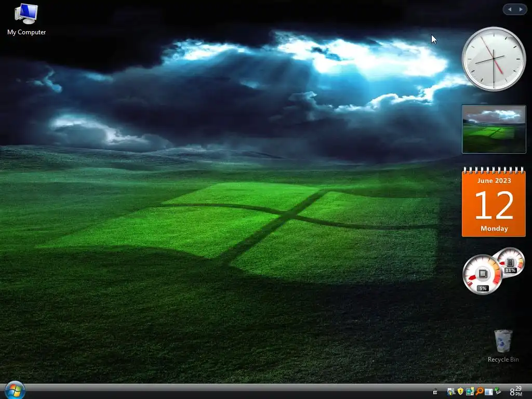Click the orange calendar gadget showing 12
The width and height of the screenshot is (532, 399).
494,202
